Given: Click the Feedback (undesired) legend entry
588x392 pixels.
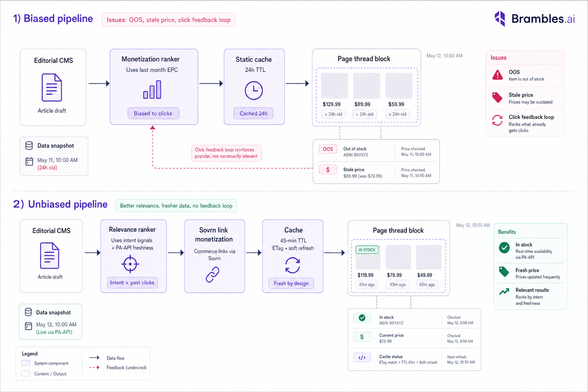Looking at the screenshot, I should (118, 367).
